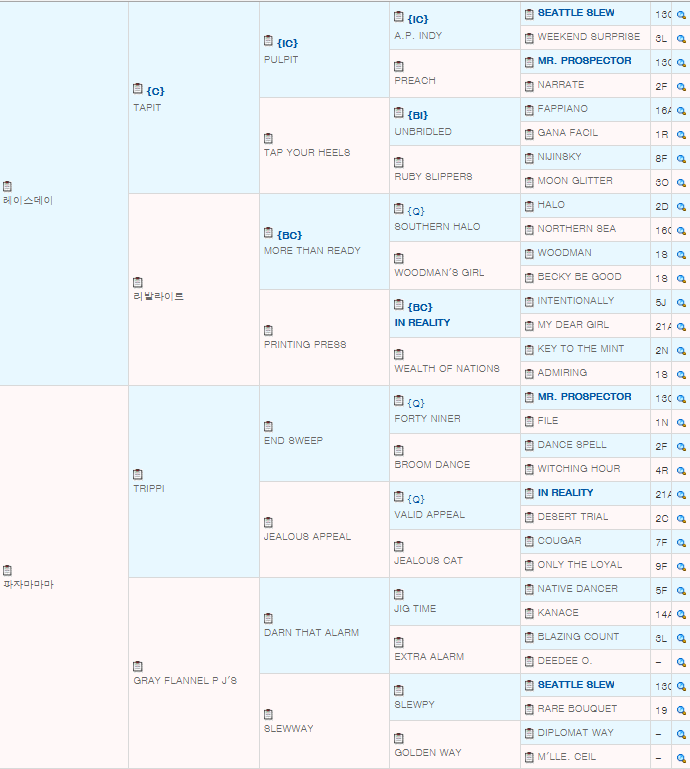Click the clipboard icon above PRINTING PRESS
This screenshot has width=690, height=769.
coord(268,331)
